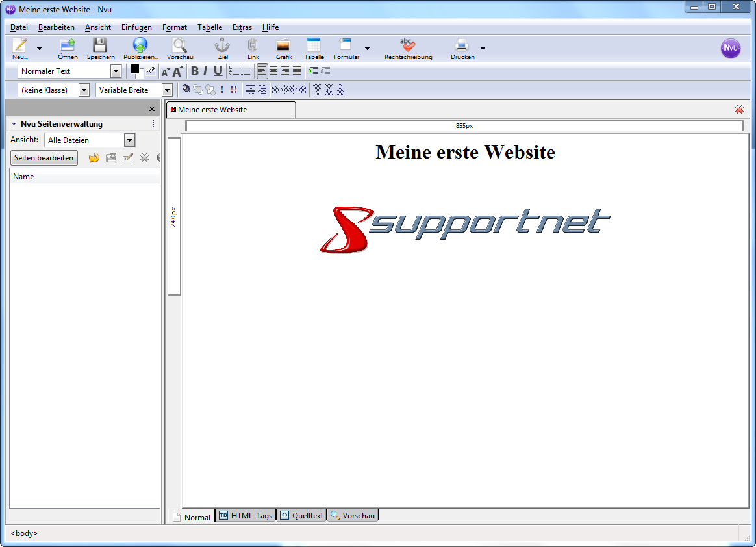
Task: Click the layer positioning icon
Action: click(x=186, y=89)
